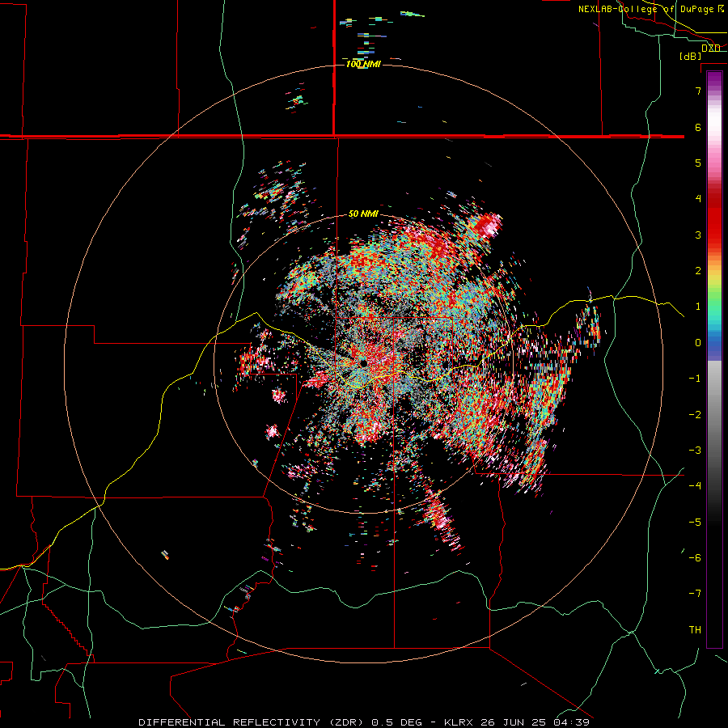Click the 7 dB value on color scale

[x=698, y=91]
